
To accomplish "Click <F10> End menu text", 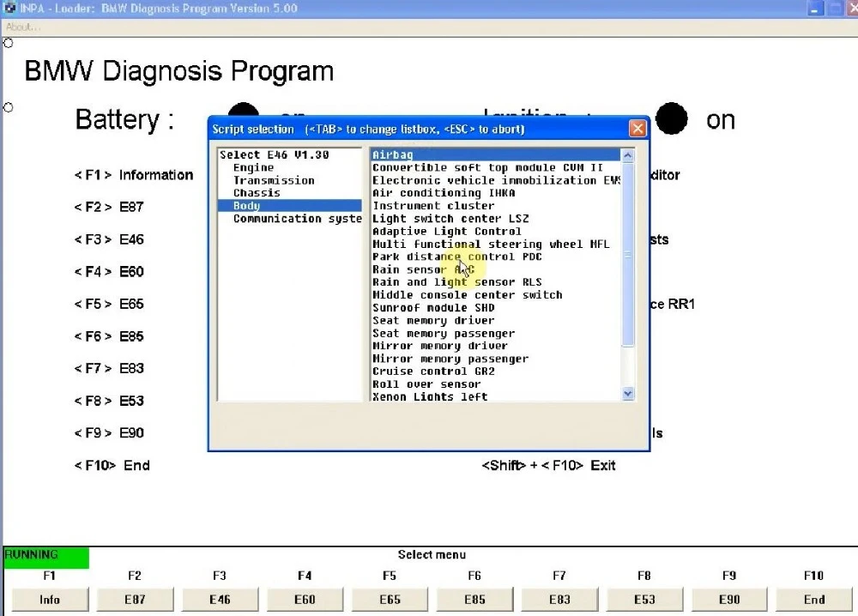I will pos(112,466).
